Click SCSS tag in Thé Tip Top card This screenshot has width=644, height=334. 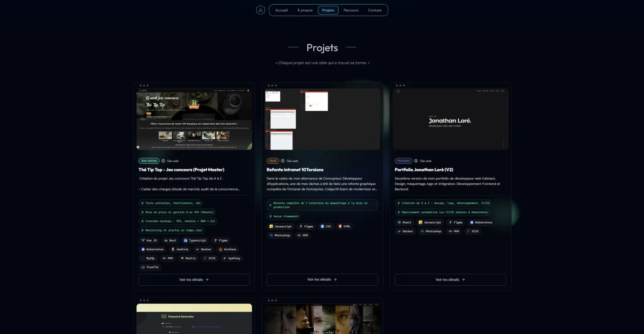(x=209, y=258)
